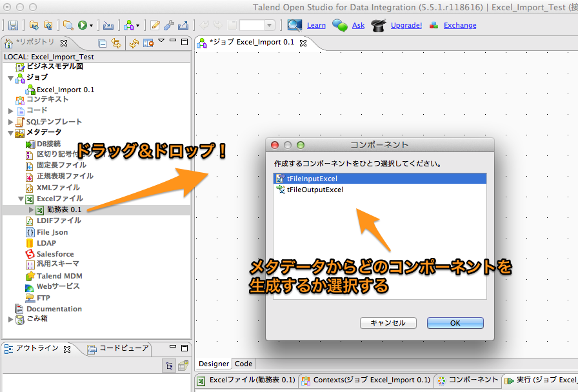Click the Upgrade! link
The image size is (578, 392).
[406, 25]
